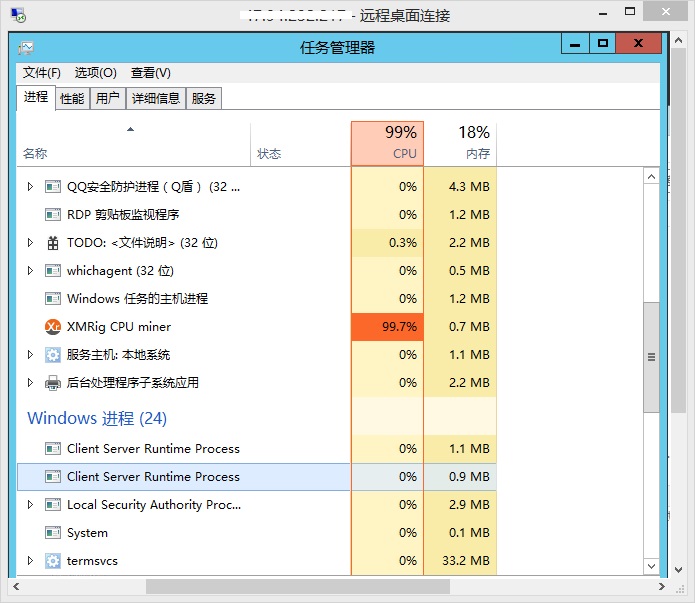Maximize the 任务管理器 window
This screenshot has height=603, width=695.
click(602, 44)
